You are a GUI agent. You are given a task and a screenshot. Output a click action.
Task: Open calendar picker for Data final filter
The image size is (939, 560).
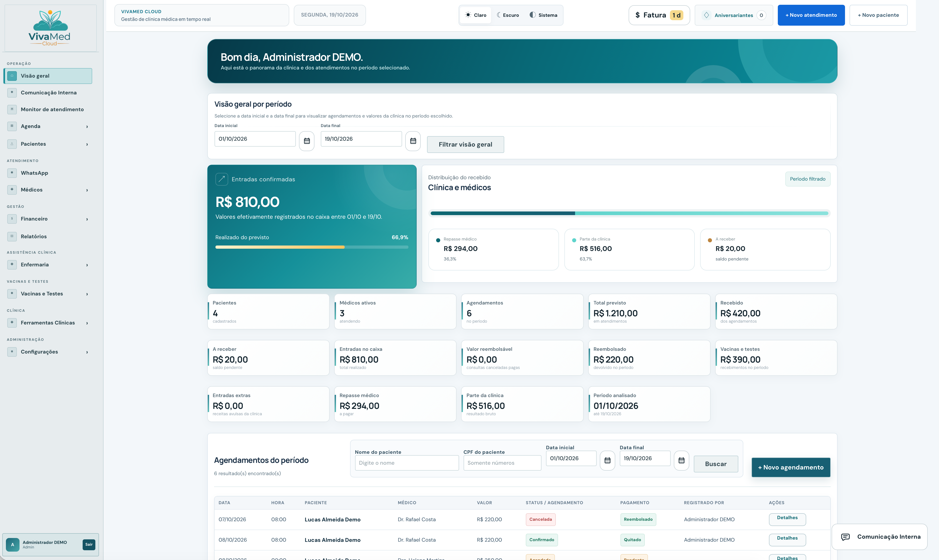pyautogui.click(x=413, y=141)
